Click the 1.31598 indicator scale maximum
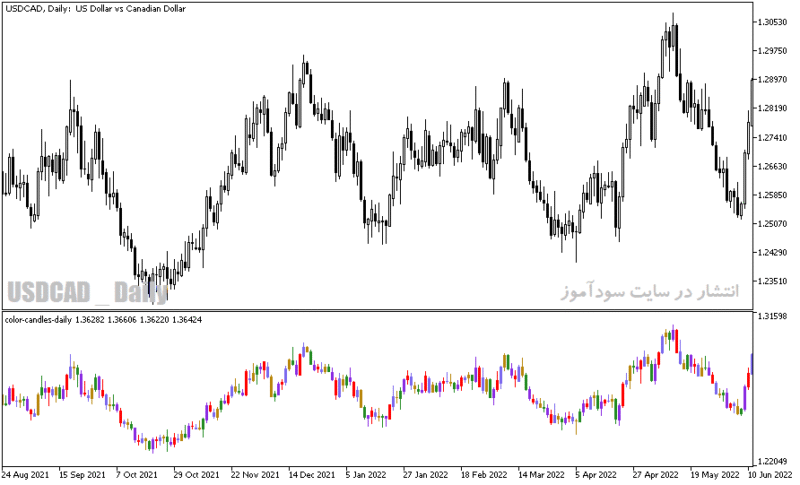 tap(772, 316)
